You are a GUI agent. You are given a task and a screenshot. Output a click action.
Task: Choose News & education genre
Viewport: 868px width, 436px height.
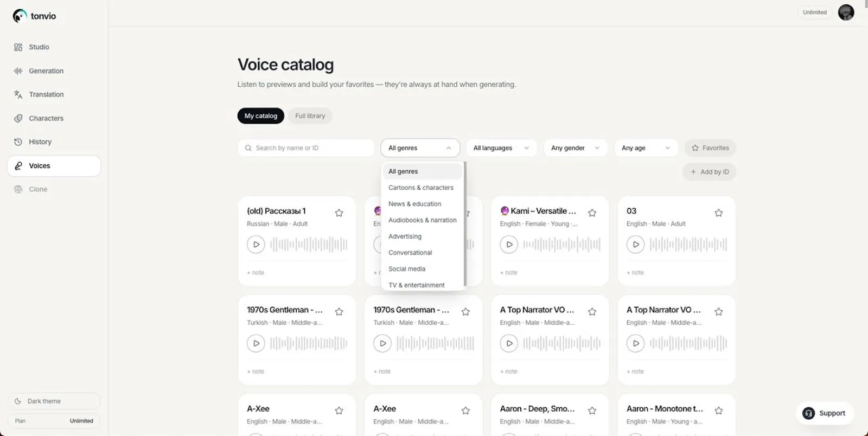(x=422, y=204)
